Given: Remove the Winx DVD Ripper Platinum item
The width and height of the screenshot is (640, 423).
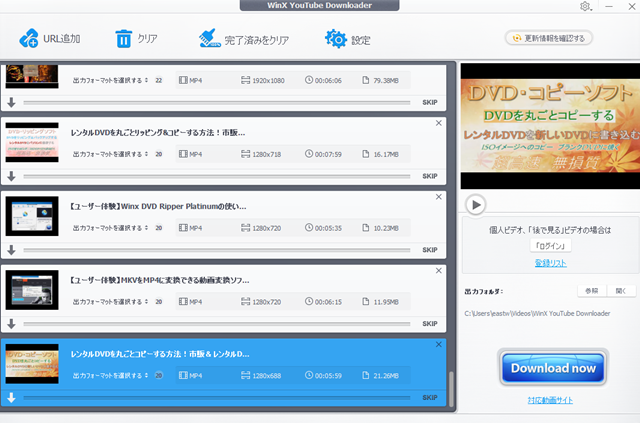Looking at the screenshot, I should tap(439, 197).
